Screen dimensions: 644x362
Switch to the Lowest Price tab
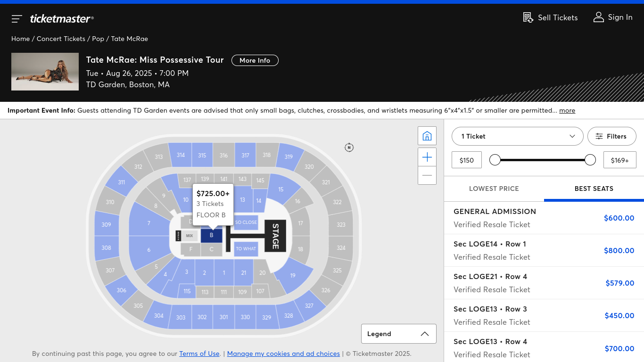pos(494,189)
